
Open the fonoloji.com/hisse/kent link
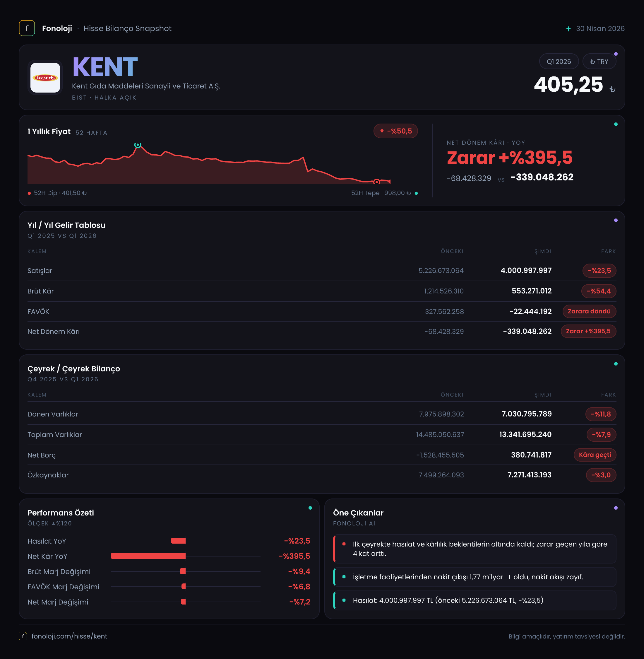click(x=69, y=636)
